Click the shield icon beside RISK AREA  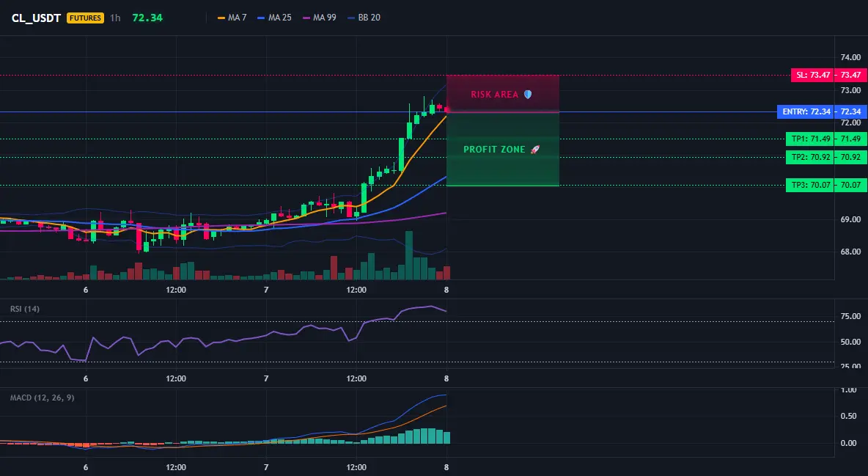click(528, 95)
